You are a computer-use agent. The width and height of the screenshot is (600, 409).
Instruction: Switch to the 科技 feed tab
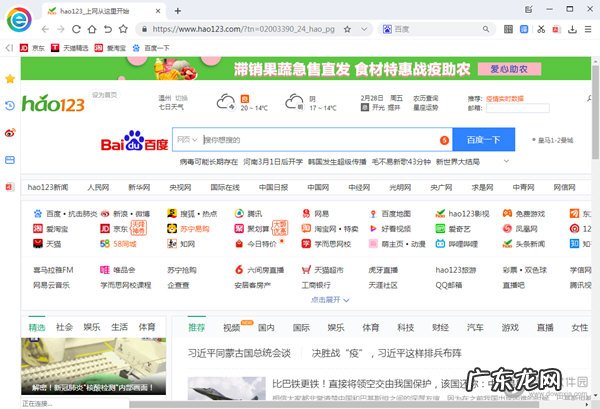pos(406,328)
